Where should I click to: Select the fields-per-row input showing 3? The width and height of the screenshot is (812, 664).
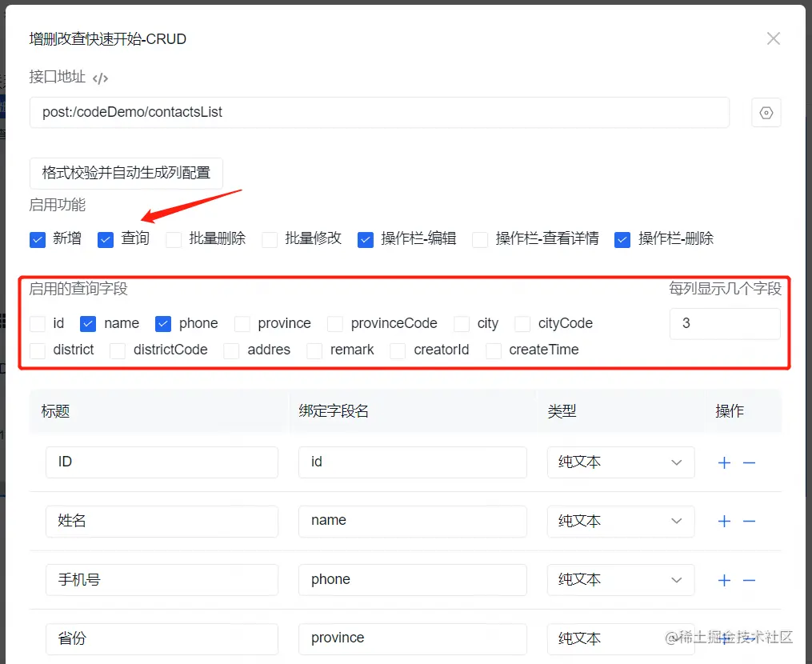click(x=724, y=323)
